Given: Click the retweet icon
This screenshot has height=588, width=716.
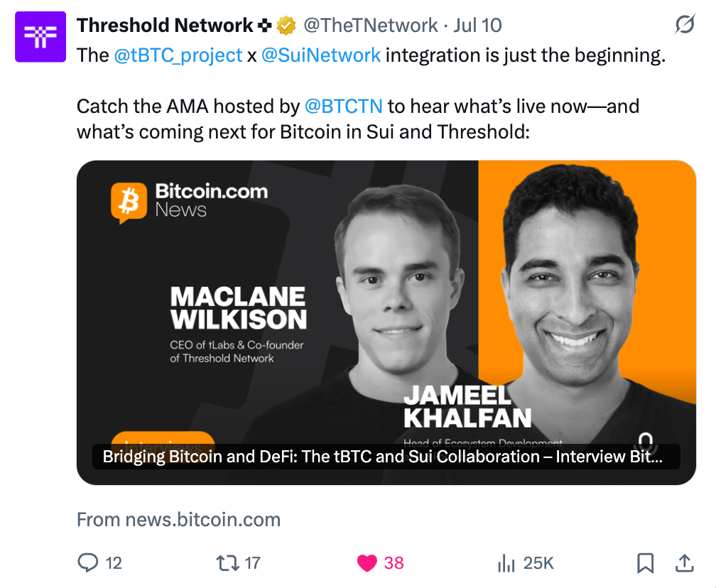Looking at the screenshot, I should [x=227, y=563].
